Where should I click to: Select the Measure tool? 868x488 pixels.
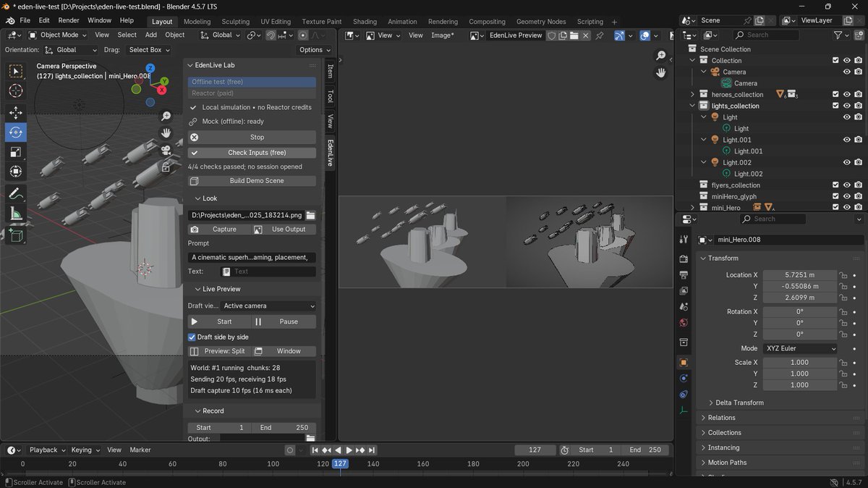tap(15, 213)
